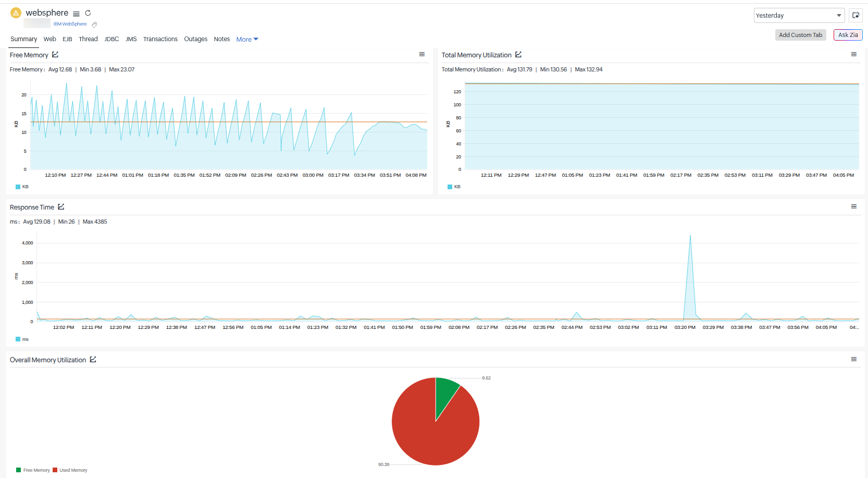Switch to the Transactions tab
The height and width of the screenshot is (478, 868).
coord(160,39)
